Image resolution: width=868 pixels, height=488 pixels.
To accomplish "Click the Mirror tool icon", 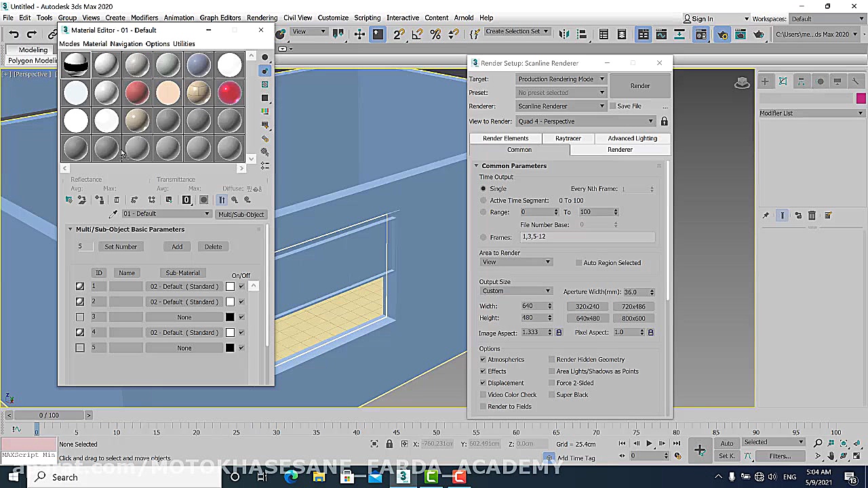I will pyautogui.click(x=564, y=34).
